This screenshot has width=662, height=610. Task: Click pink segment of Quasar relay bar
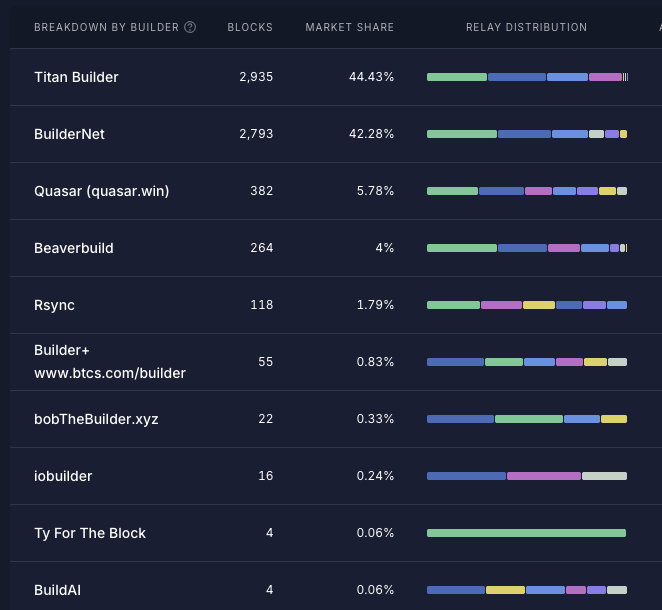[x=538, y=191]
